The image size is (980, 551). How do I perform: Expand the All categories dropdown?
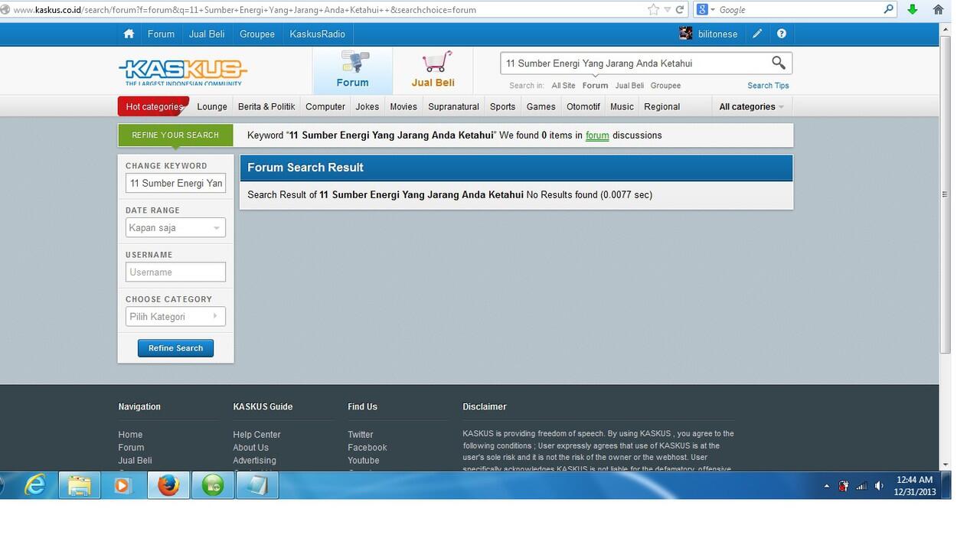pyautogui.click(x=751, y=106)
